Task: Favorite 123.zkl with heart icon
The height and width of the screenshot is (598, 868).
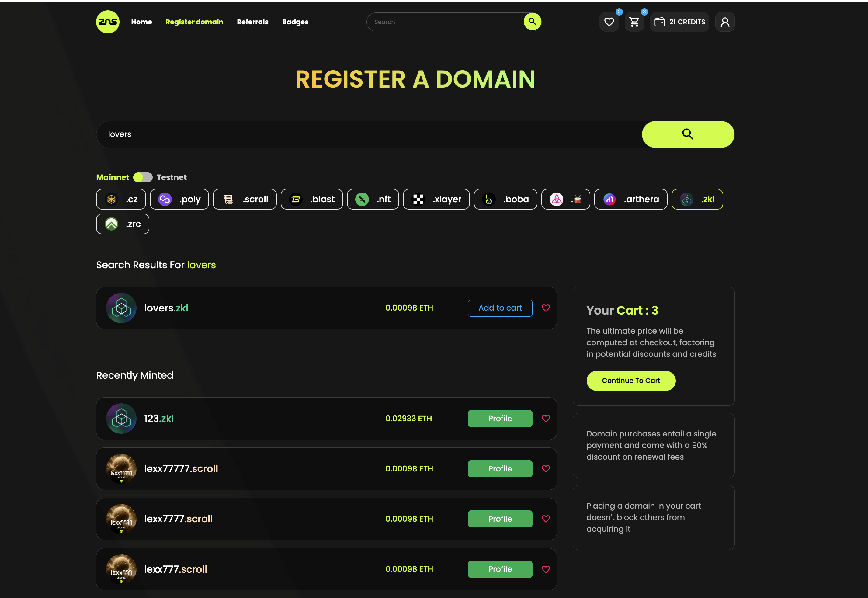Action: point(545,419)
